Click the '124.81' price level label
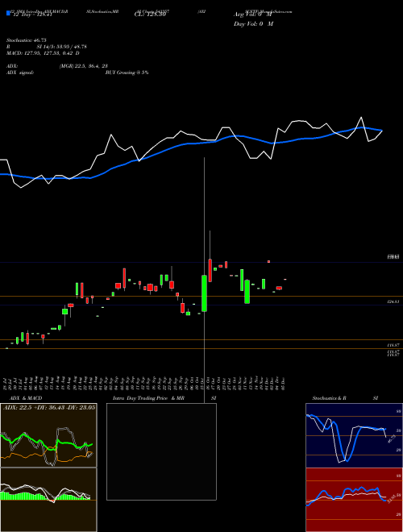 coord(393,301)
